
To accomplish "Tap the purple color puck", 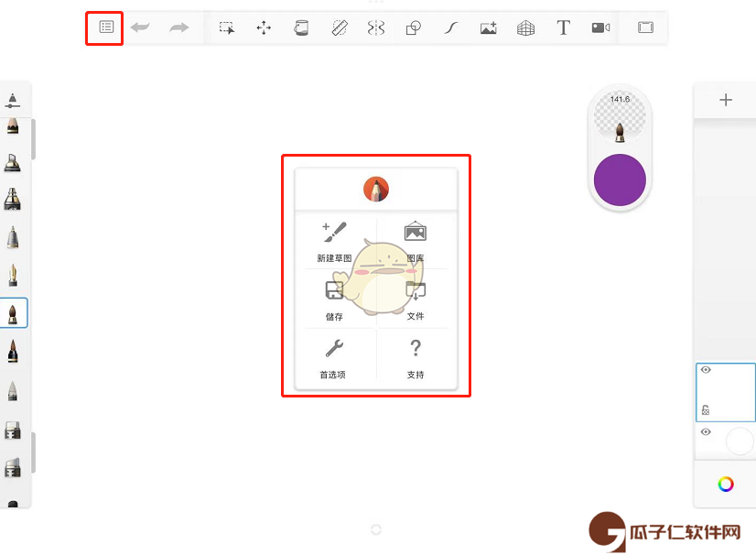I will tap(620, 180).
